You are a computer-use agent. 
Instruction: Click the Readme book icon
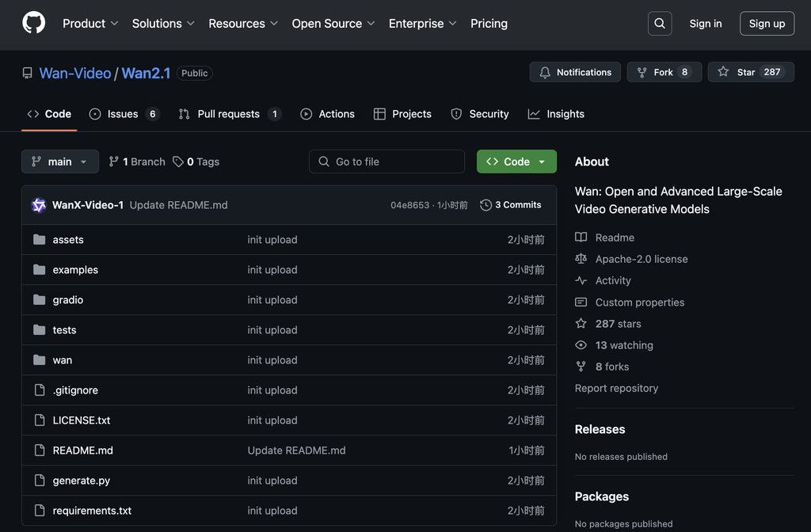[581, 237]
